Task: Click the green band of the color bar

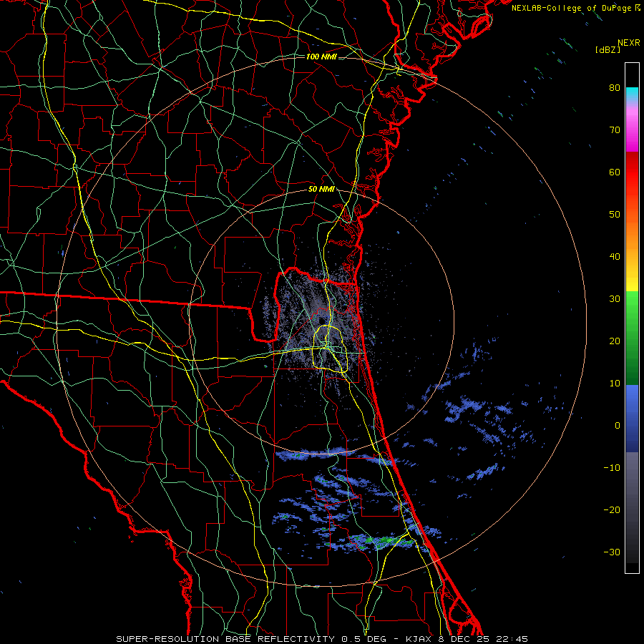Action: point(632,338)
